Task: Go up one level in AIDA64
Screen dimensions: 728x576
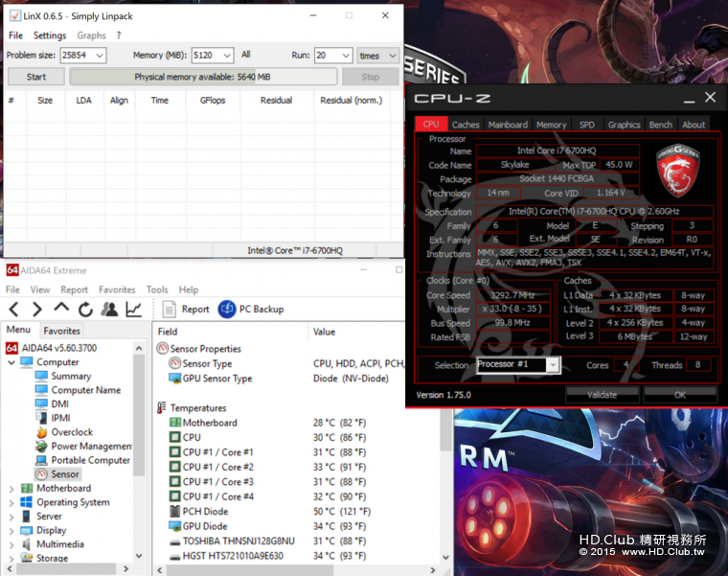Action: coord(61,309)
